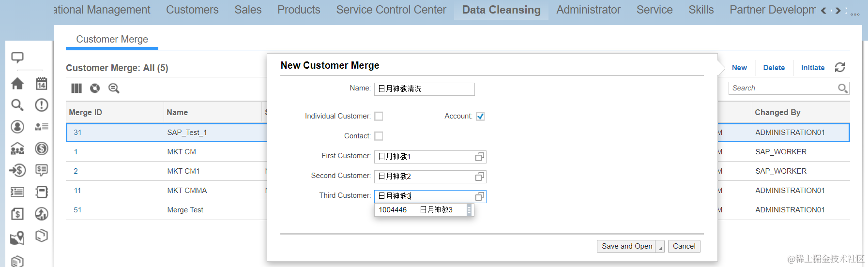This screenshot has width=868, height=267.
Task: Click the zoom-out magnifier icon above table
Action: pos(114,88)
